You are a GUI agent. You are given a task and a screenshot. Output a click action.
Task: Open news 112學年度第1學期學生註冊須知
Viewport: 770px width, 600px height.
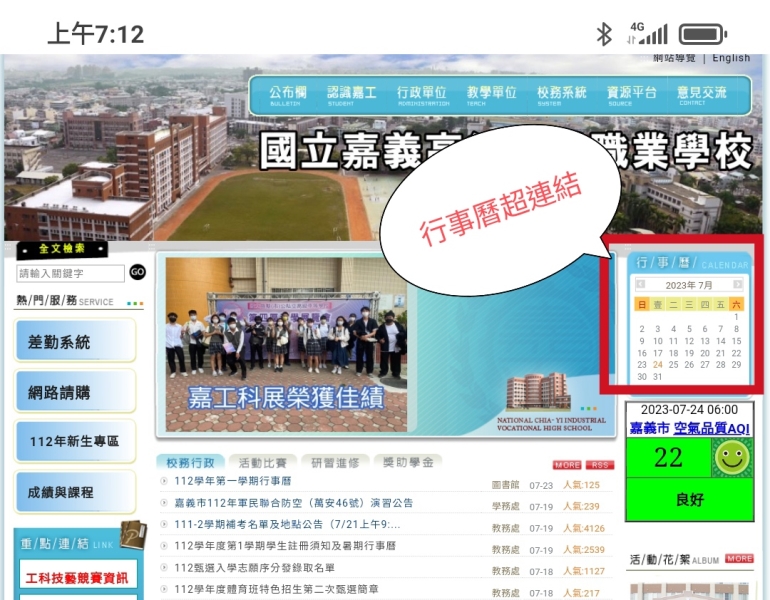(x=285, y=545)
